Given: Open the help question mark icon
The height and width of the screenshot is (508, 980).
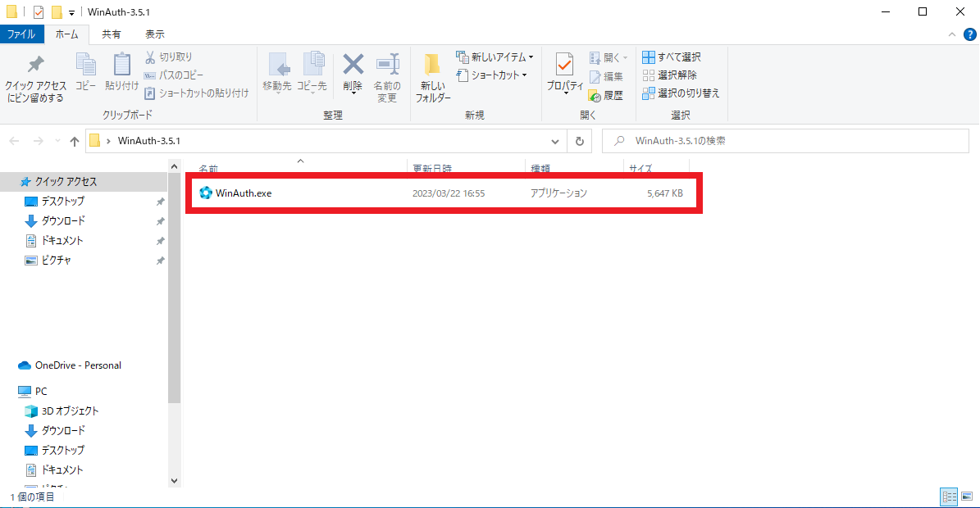Looking at the screenshot, I should click(x=970, y=34).
